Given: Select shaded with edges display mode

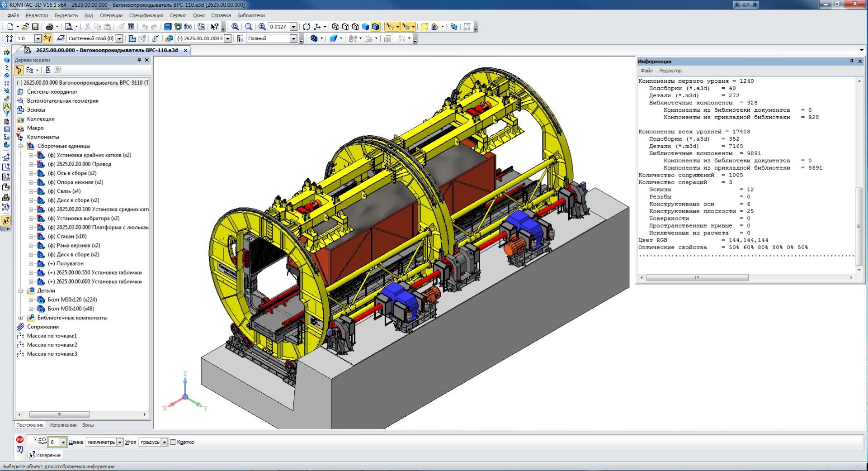Looking at the screenshot, I should click(x=375, y=27).
